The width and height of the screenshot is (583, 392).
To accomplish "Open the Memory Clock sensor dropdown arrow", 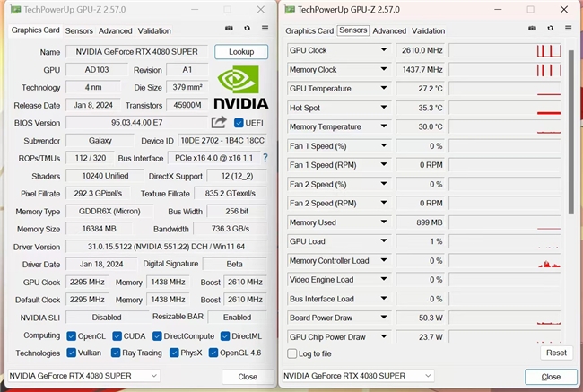I will pos(384,69).
